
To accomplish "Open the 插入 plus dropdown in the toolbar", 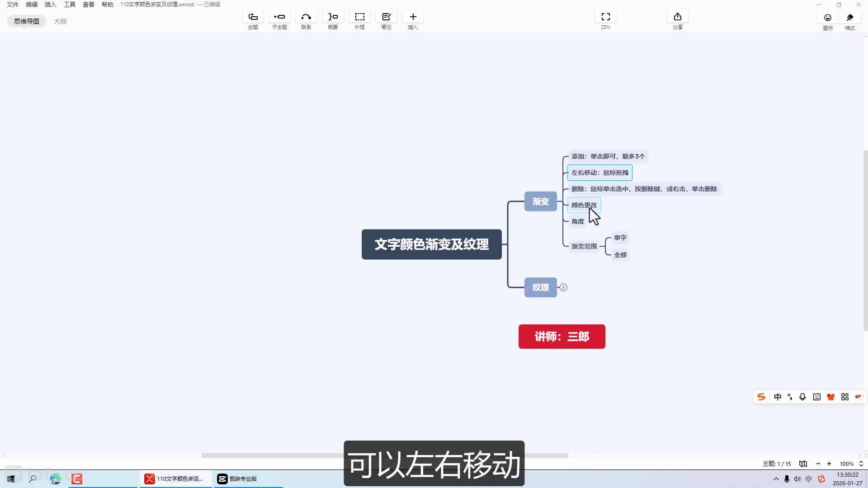I will pyautogui.click(x=413, y=17).
